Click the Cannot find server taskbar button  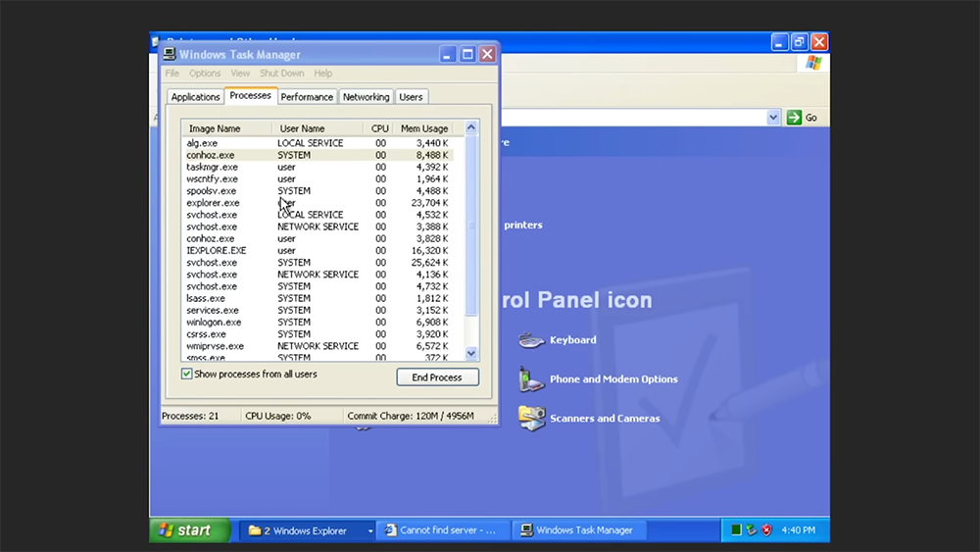pyautogui.click(x=444, y=530)
